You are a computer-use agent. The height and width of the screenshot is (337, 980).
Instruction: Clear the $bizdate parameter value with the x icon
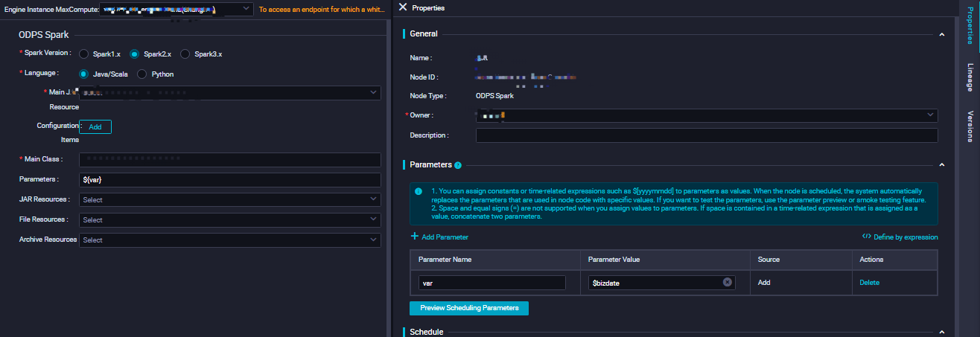pyautogui.click(x=728, y=283)
